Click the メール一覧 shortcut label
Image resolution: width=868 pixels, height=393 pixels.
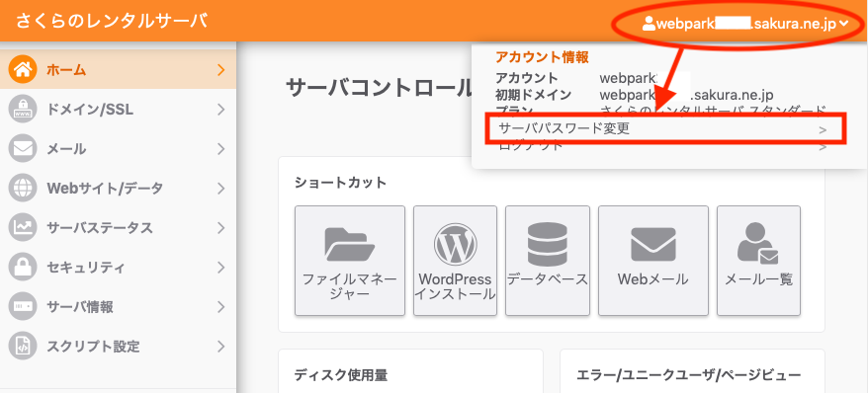point(758,279)
